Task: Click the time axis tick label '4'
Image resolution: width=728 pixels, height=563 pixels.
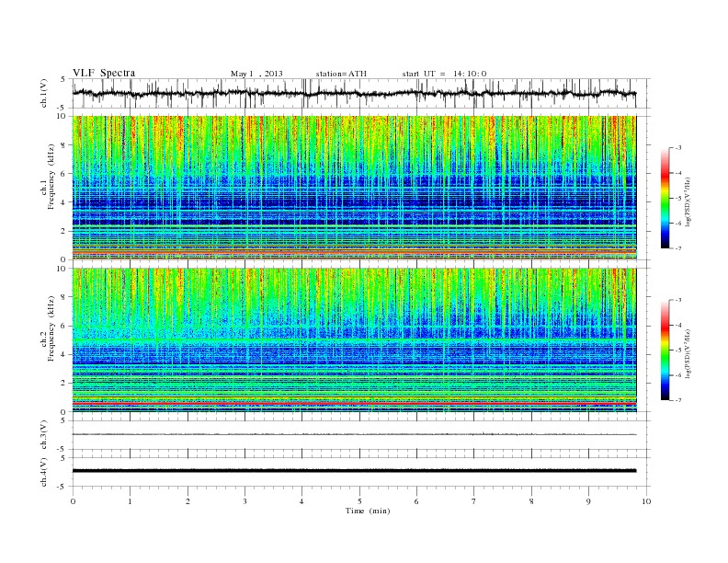Action: pos(301,501)
